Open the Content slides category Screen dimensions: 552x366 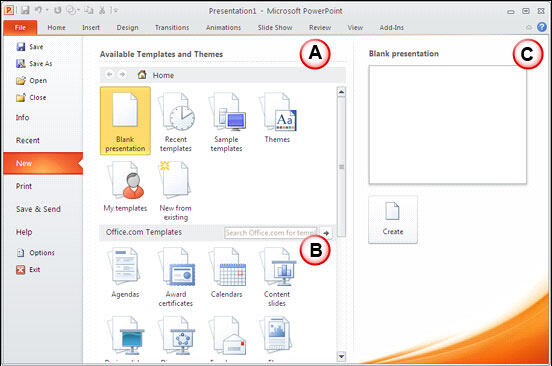click(x=277, y=277)
